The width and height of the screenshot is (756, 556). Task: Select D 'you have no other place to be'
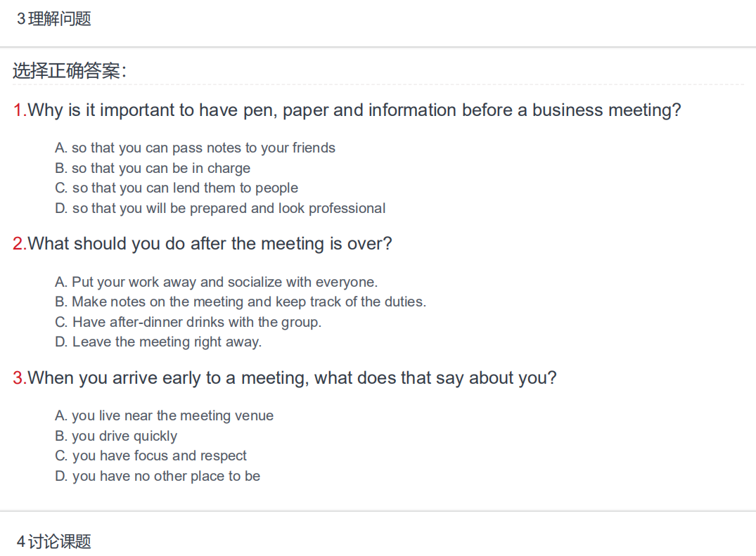point(158,476)
